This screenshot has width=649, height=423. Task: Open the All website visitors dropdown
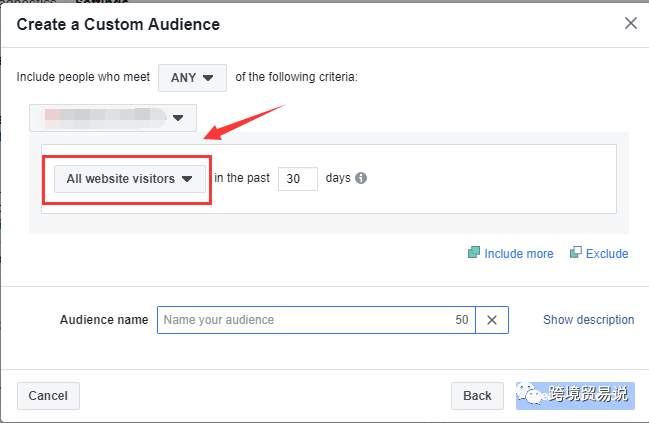pyautogui.click(x=129, y=179)
